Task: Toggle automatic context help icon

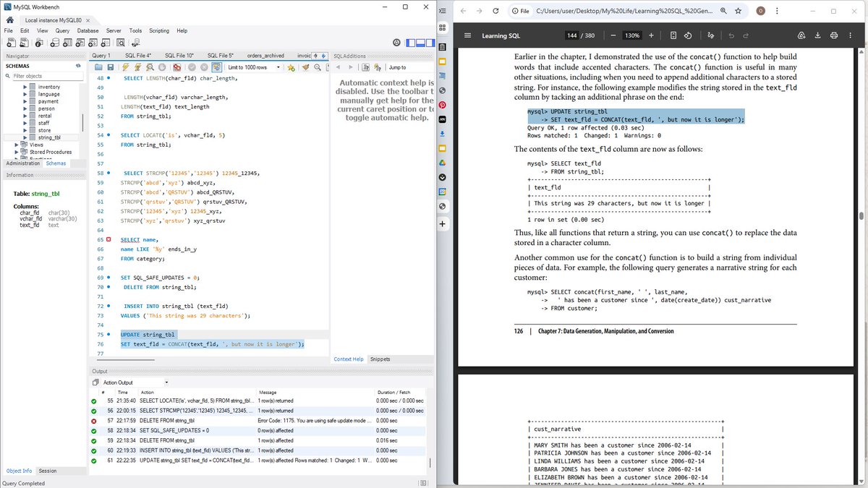Action: coord(378,67)
